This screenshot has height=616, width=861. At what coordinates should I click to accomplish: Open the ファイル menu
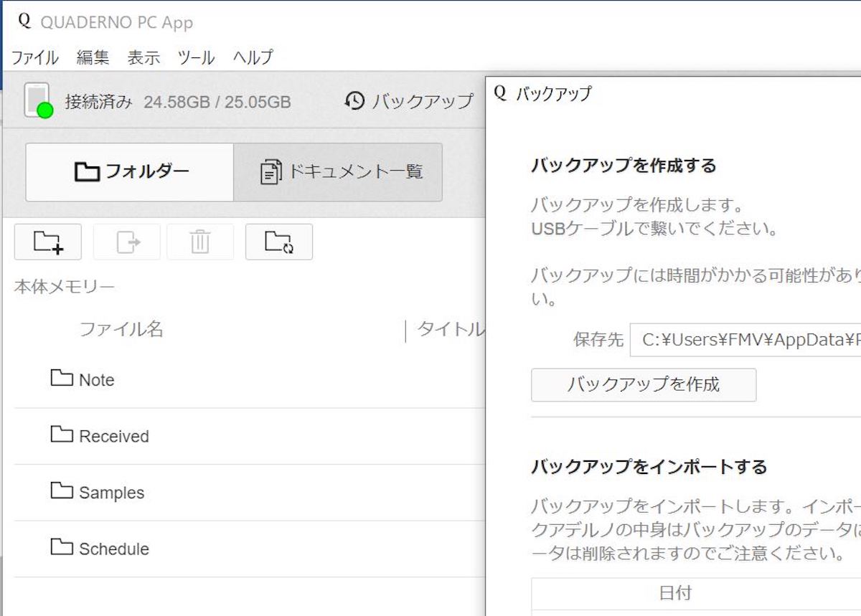(x=34, y=57)
